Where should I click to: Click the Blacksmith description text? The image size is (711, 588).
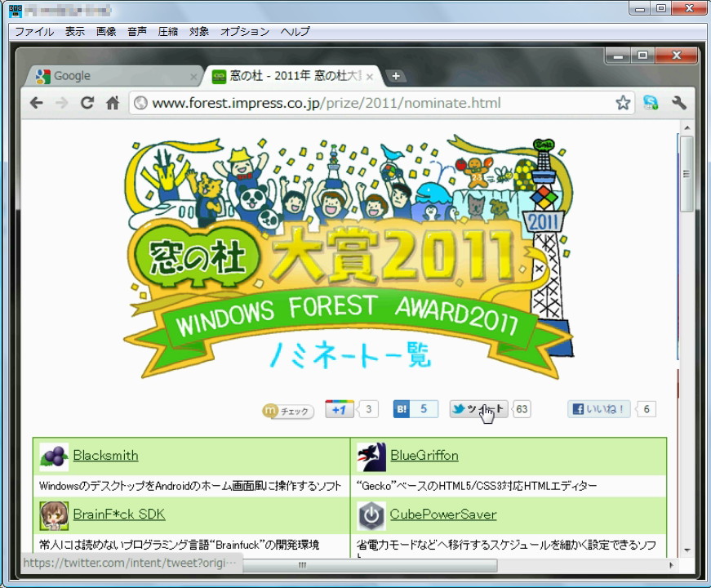[190, 486]
